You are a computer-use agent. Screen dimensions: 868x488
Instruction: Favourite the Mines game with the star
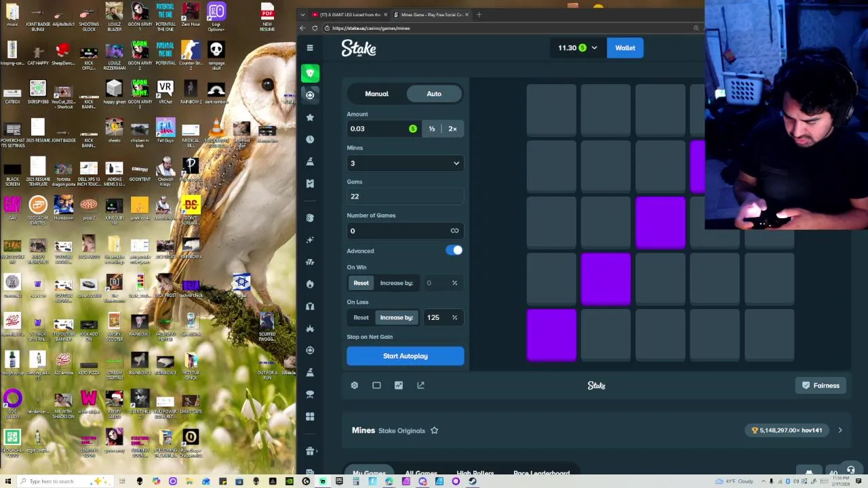[434, 430]
